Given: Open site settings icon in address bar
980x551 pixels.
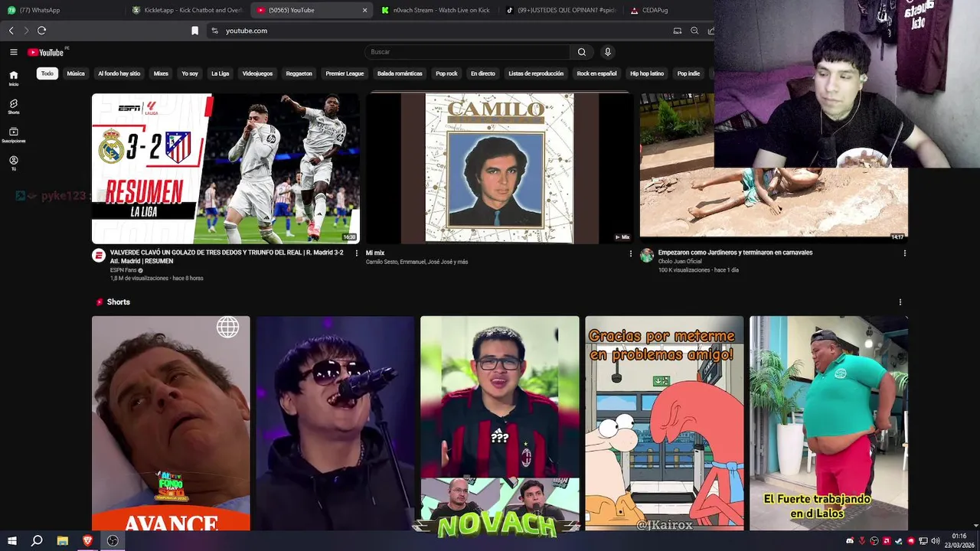Looking at the screenshot, I should [x=215, y=31].
